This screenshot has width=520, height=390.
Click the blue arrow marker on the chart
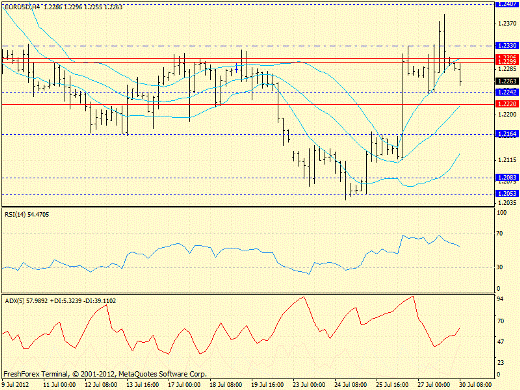pos(236,68)
